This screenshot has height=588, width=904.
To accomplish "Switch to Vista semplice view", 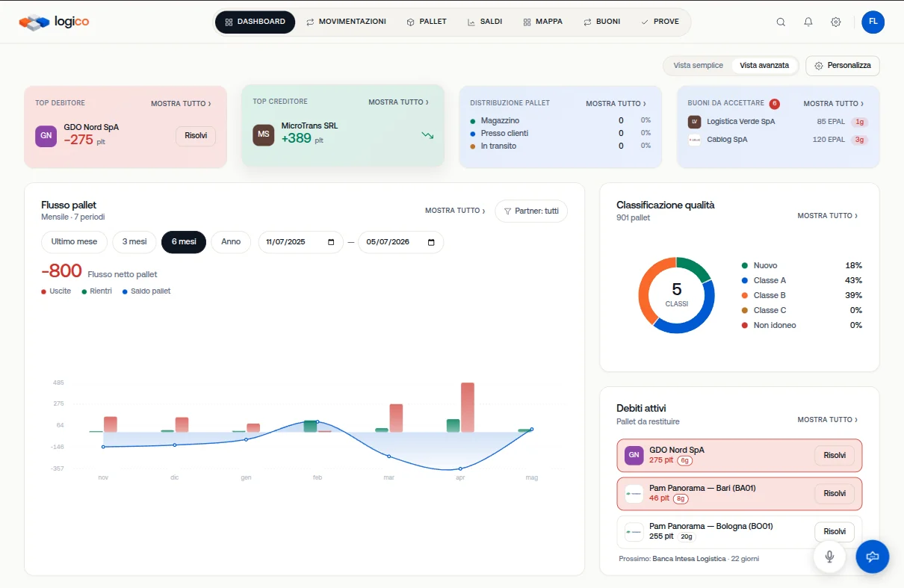I will tap(698, 66).
